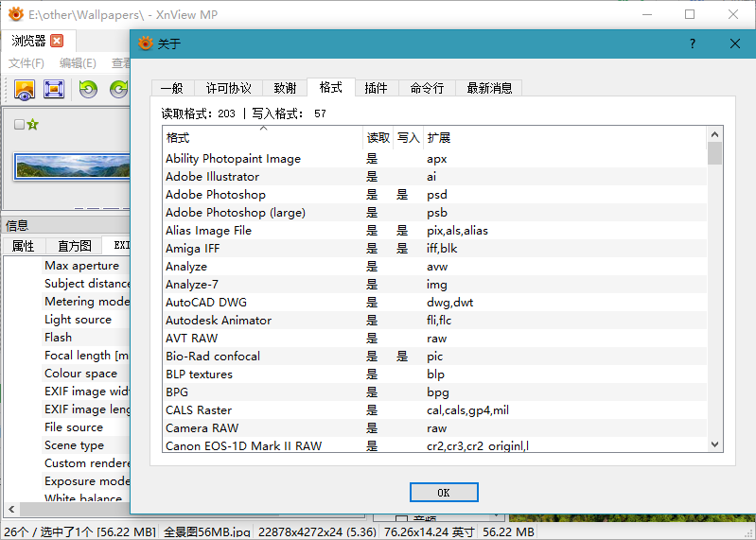The image size is (756, 540).
Task: Sort by the 扩展 column header
Action: click(565, 138)
